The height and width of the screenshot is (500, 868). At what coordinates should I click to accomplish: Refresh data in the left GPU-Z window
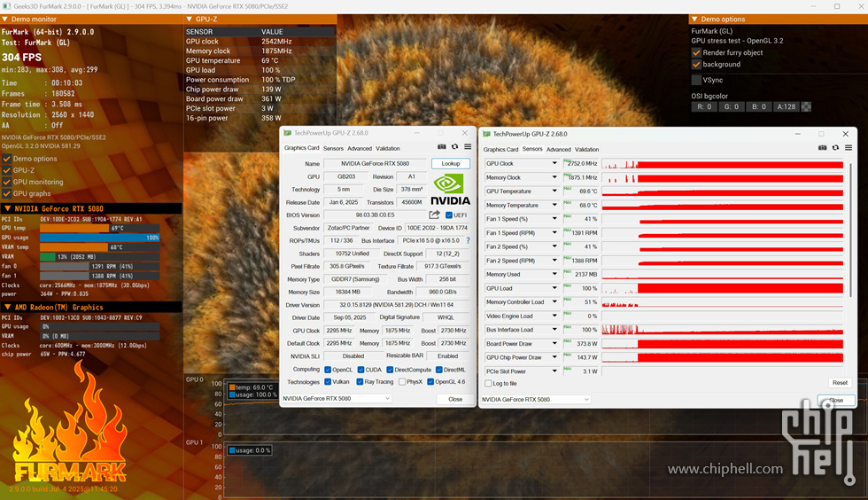pos(455,147)
